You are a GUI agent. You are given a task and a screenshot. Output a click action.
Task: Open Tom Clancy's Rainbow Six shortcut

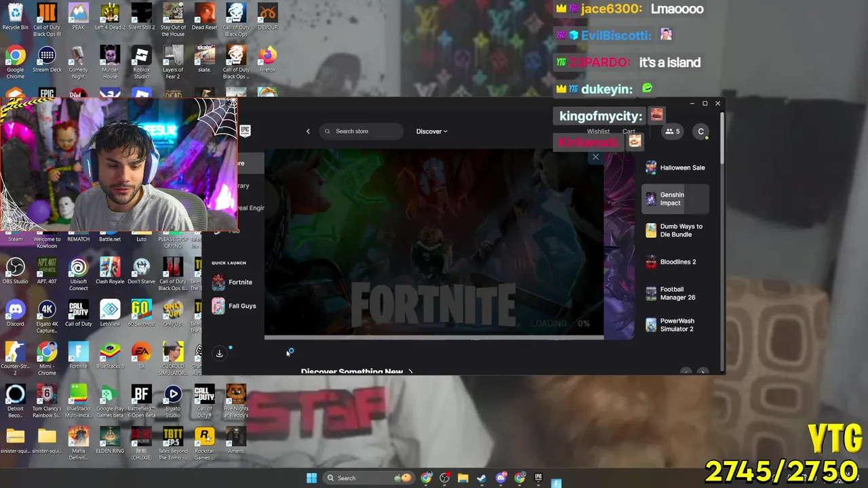point(47,401)
